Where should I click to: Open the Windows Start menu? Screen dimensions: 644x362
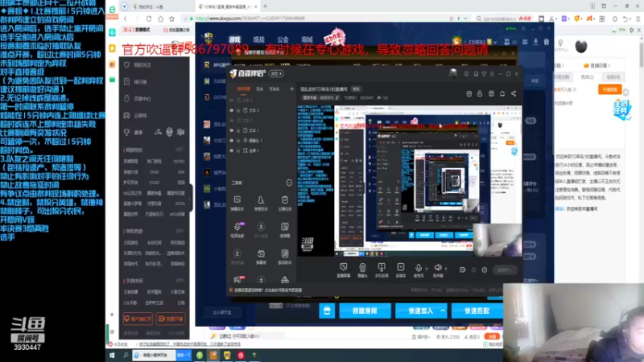coord(112,356)
